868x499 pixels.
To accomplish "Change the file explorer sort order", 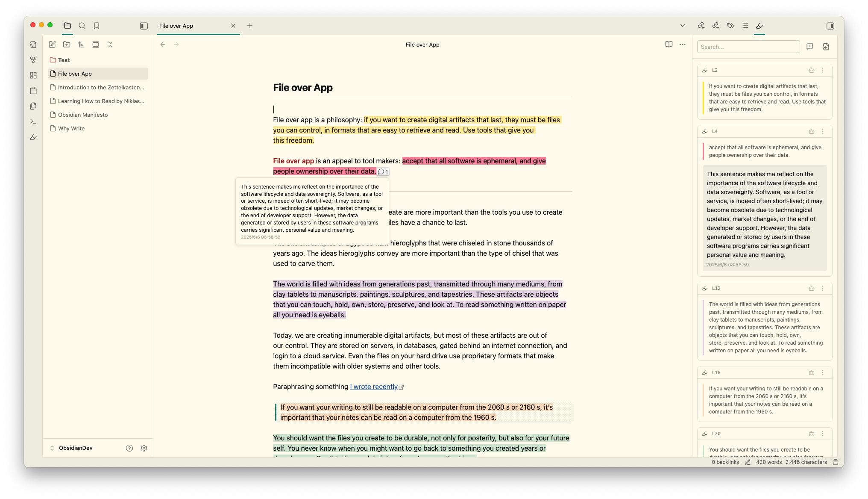I will pos(81,44).
